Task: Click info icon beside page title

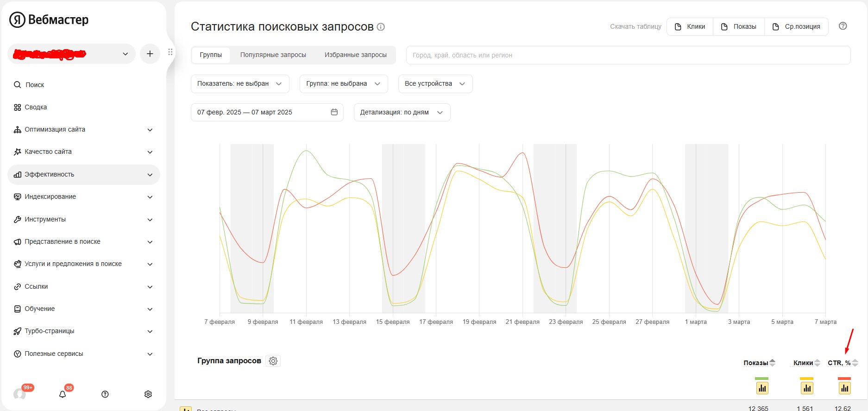Action: (x=381, y=27)
